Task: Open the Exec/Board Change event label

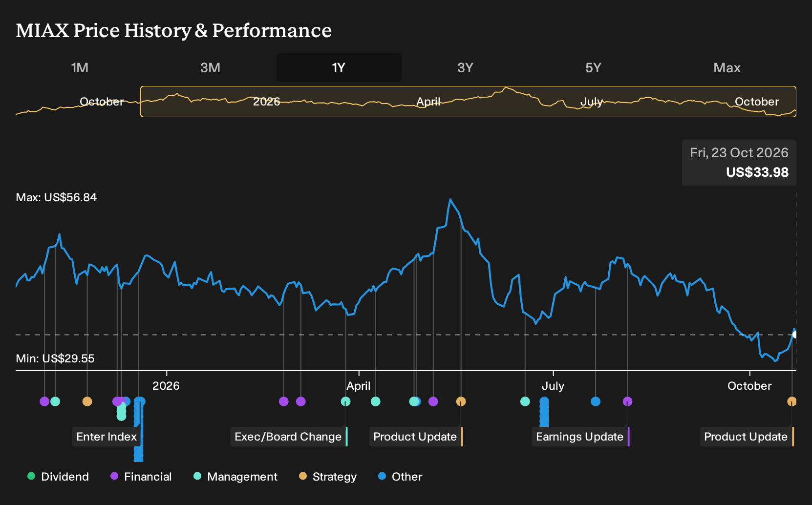Action: click(x=289, y=437)
